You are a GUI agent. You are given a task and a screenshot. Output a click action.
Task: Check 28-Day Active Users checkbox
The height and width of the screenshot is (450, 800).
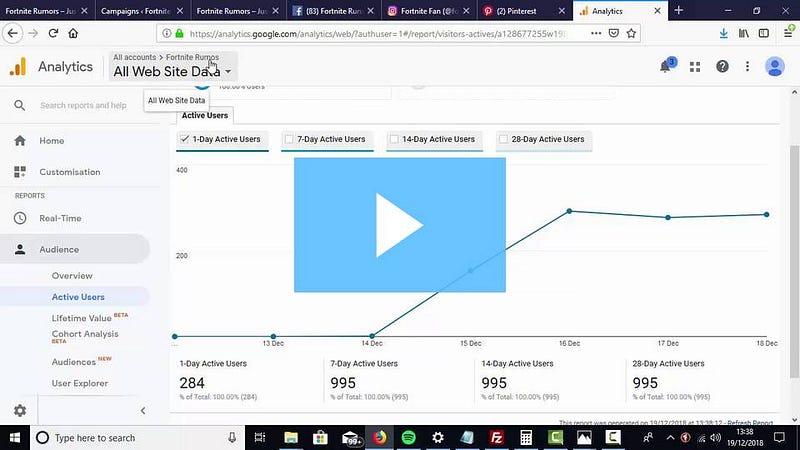pyautogui.click(x=504, y=139)
